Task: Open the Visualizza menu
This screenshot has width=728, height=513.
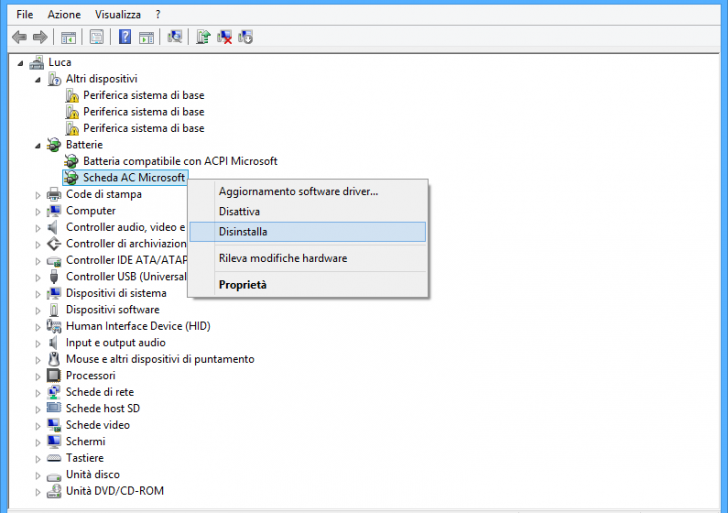Action: click(x=118, y=14)
